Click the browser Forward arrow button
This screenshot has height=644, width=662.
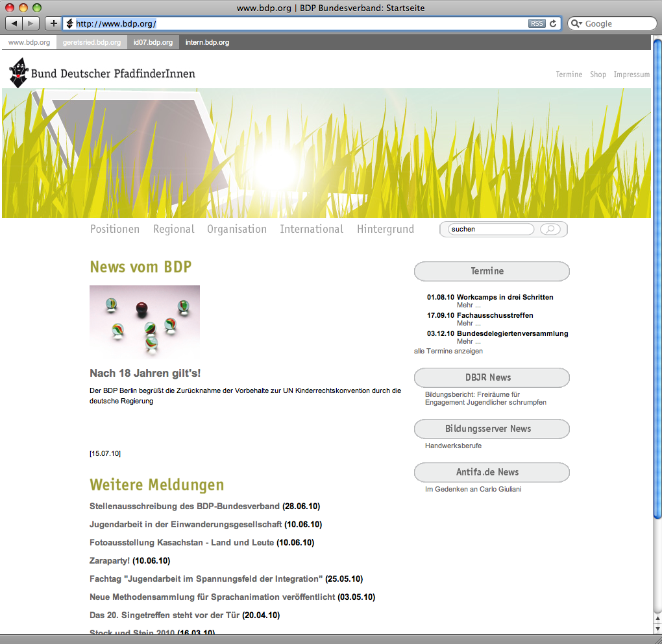(31, 23)
